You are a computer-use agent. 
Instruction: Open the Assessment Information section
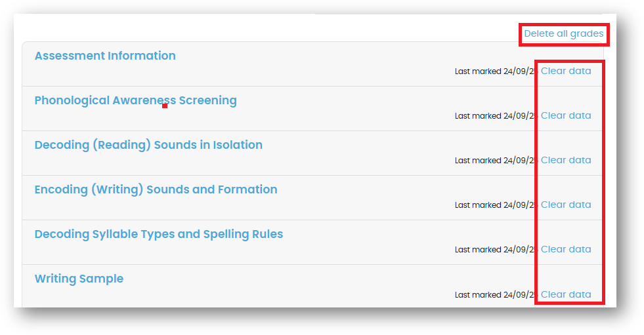[x=105, y=56]
